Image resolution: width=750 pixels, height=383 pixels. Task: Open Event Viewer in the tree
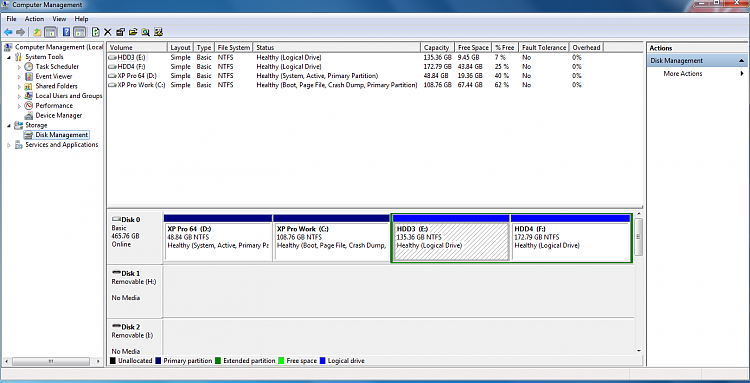coord(54,76)
